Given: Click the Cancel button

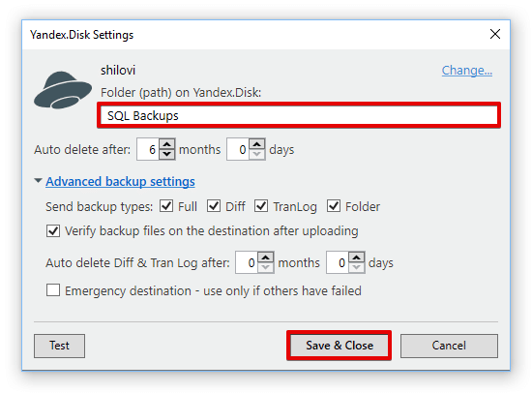Looking at the screenshot, I should 449,346.
